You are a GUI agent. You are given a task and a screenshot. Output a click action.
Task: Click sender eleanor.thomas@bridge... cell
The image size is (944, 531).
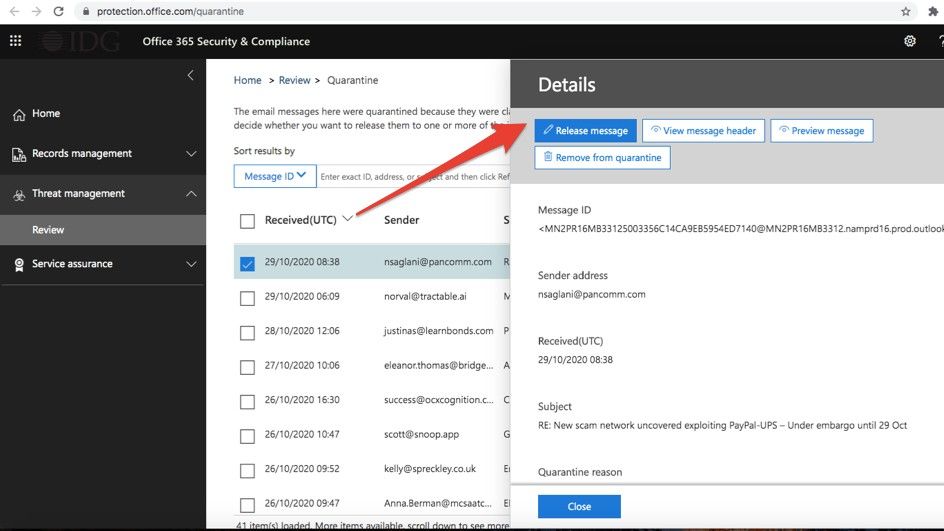click(438, 365)
